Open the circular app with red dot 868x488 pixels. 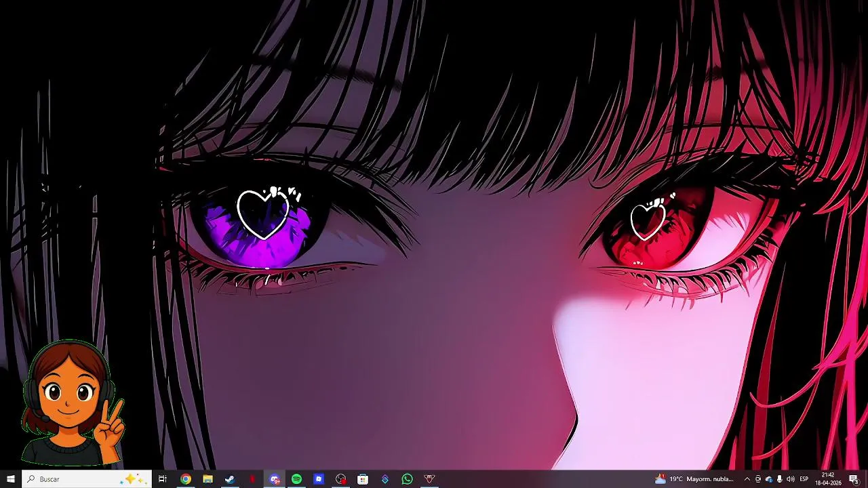pyautogui.click(x=341, y=479)
